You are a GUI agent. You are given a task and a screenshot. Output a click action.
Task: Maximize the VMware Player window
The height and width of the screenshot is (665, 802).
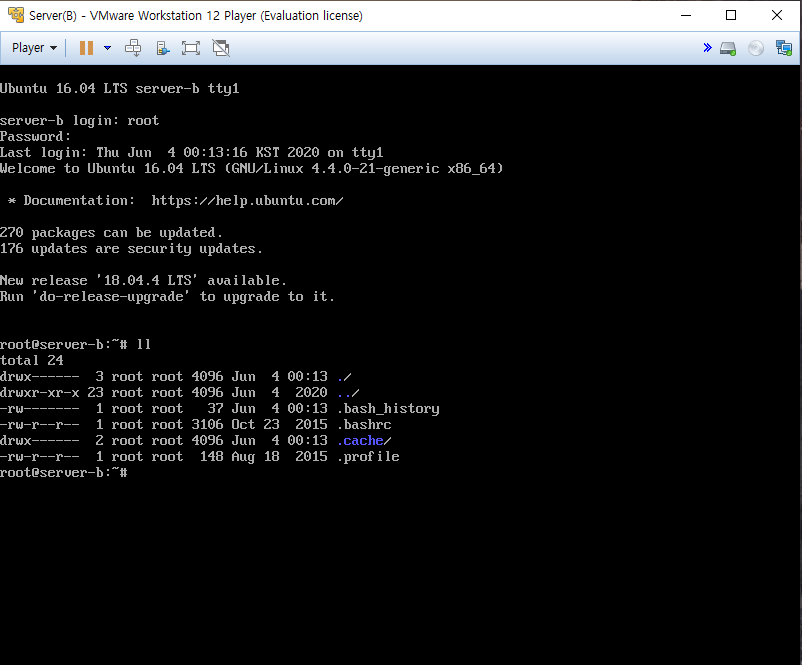pos(731,15)
